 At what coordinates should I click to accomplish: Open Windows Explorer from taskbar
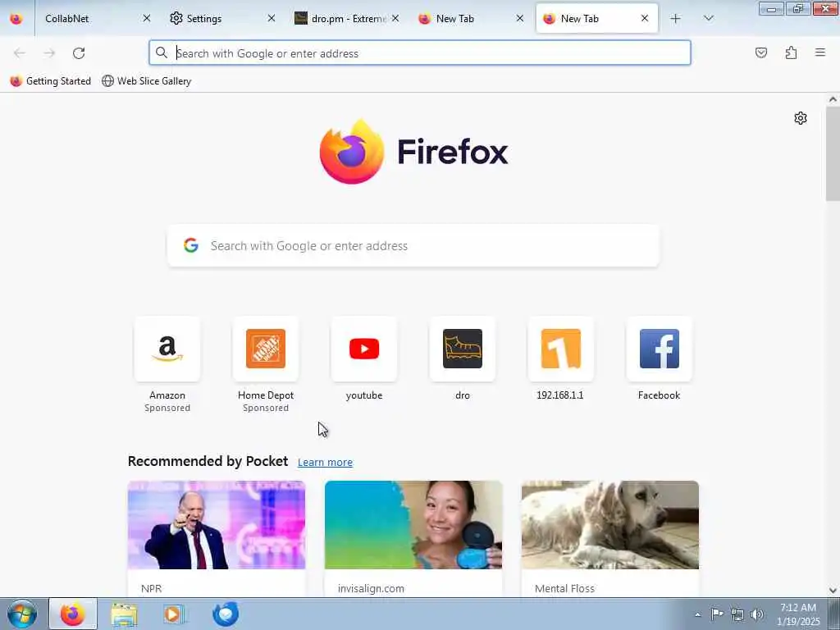(124, 614)
